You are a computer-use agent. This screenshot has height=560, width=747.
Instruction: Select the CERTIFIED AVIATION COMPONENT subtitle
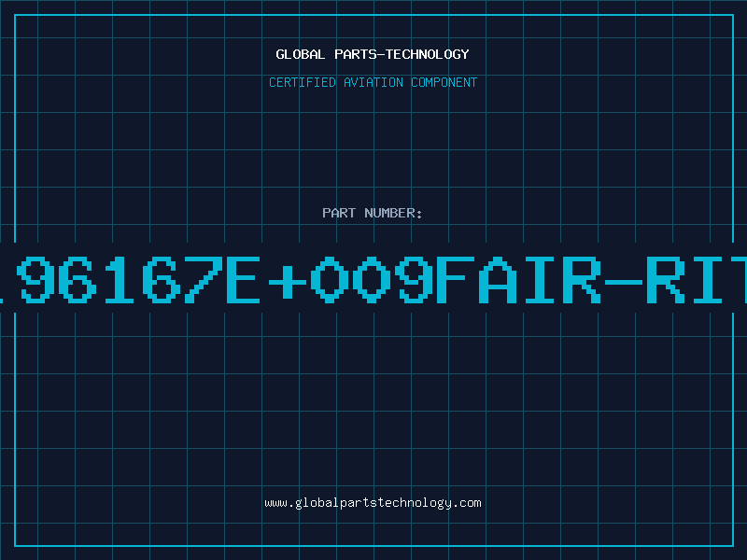click(x=373, y=82)
